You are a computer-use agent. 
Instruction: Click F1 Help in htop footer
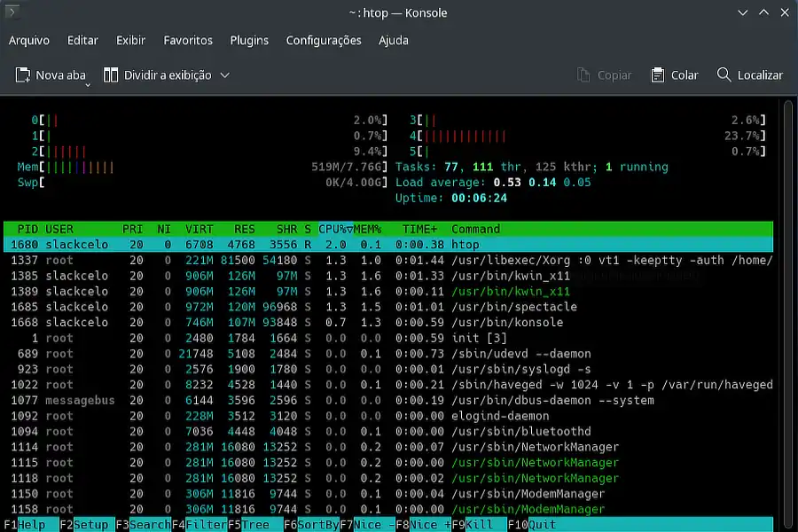(30, 524)
